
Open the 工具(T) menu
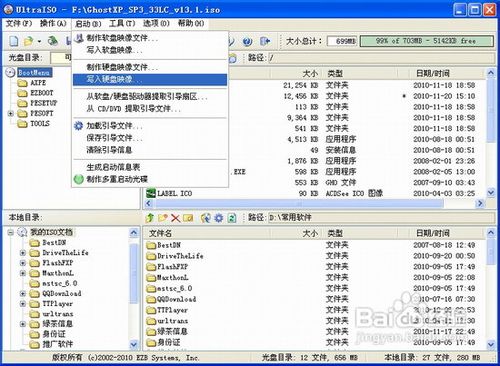click(122, 23)
